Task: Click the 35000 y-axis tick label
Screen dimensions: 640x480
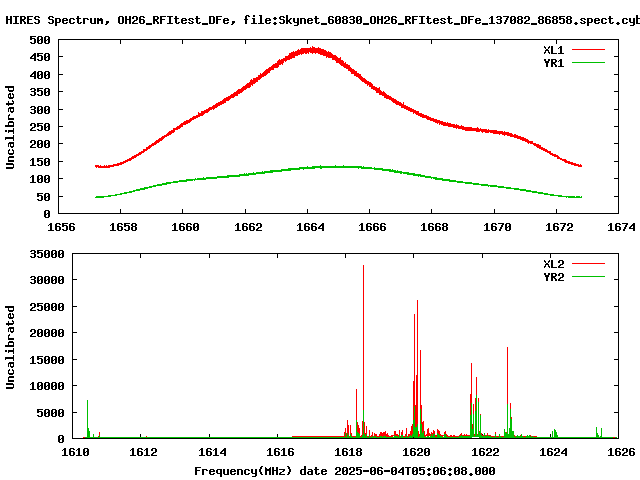Action: tap(47, 254)
